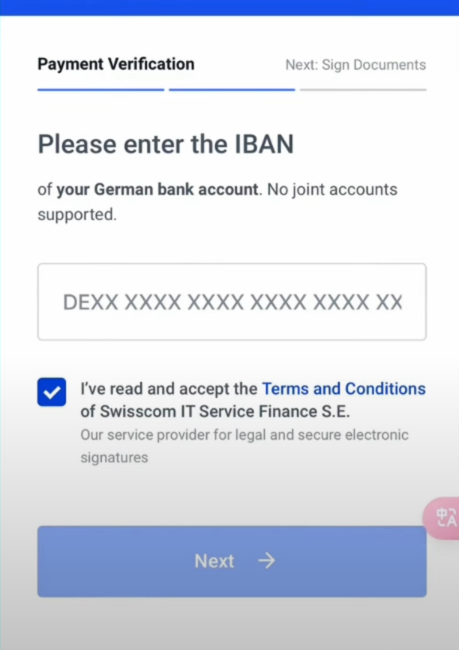Uncheck the Terms and Conditions checkbox
The height and width of the screenshot is (650, 459).
pyautogui.click(x=52, y=392)
